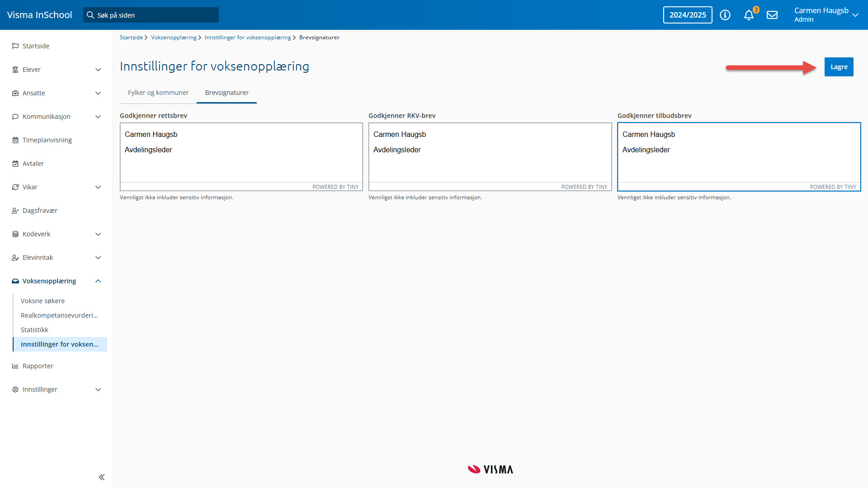Click the Rapporter chart icon
Image resolution: width=868 pixels, height=488 pixels.
[x=15, y=366]
